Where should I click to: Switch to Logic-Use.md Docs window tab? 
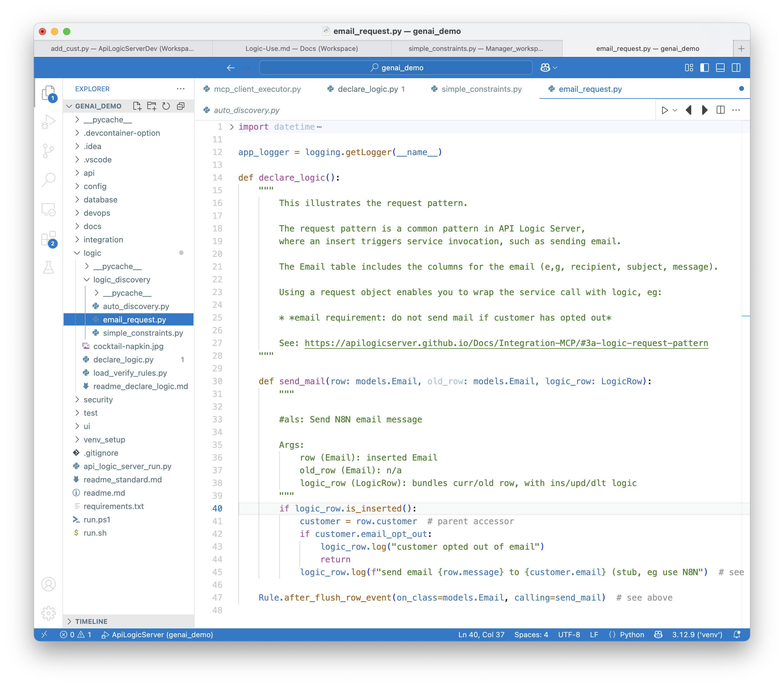pos(302,48)
